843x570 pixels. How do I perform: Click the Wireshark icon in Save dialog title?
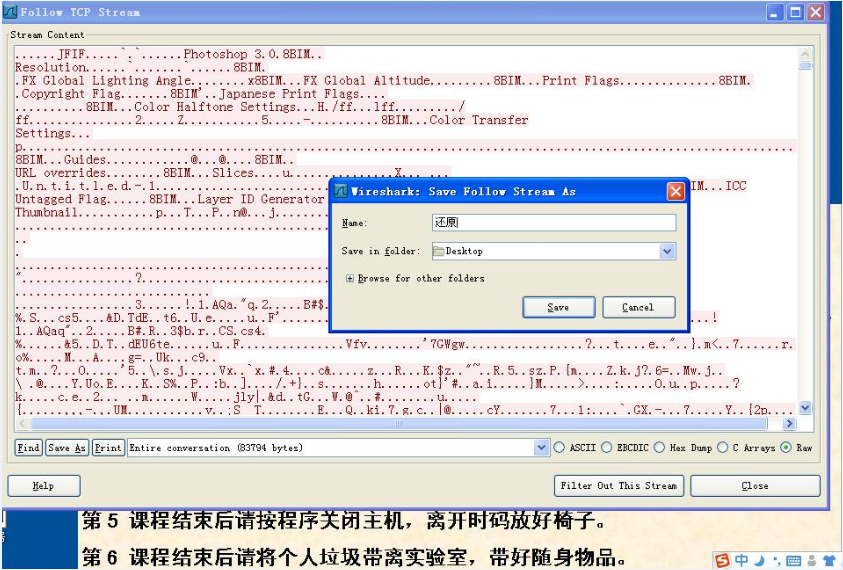coord(341,191)
